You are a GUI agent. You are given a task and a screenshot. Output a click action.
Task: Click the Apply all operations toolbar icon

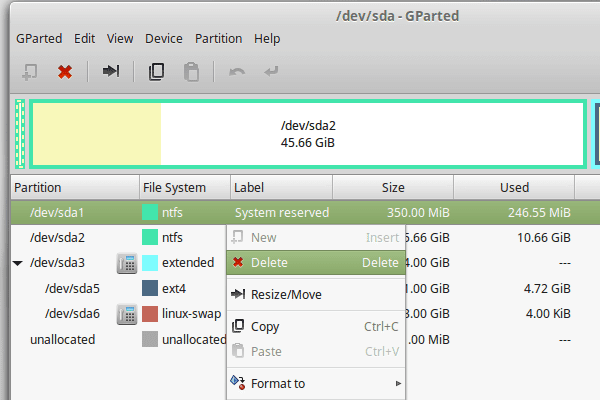pyautogui.click(x=271, y=71)
